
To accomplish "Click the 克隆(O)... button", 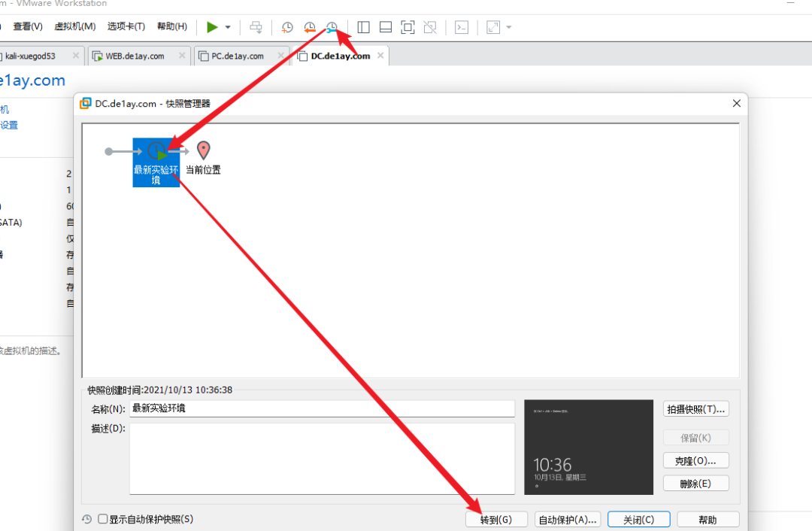I will click(696, 460).
